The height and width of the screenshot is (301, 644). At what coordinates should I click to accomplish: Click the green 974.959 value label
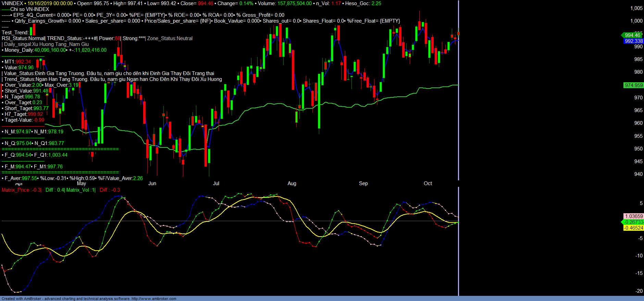(x=633, y=85)
